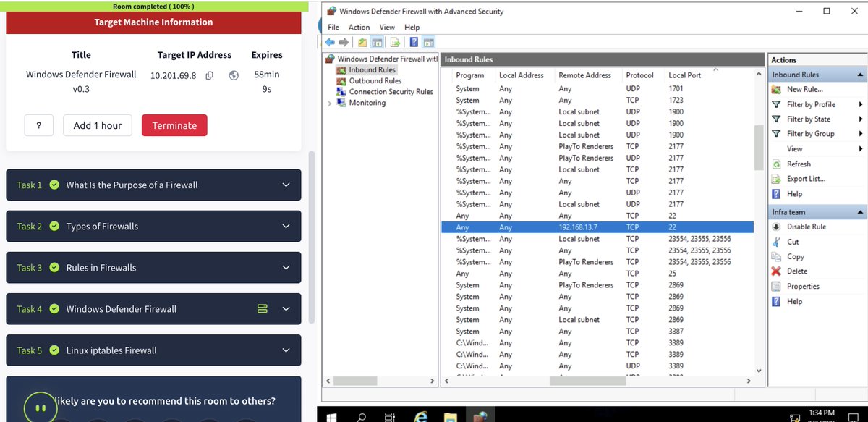Copy the target IP address 10.201.69.8
The height and width of the screenshot is (422, 868).
210,75
